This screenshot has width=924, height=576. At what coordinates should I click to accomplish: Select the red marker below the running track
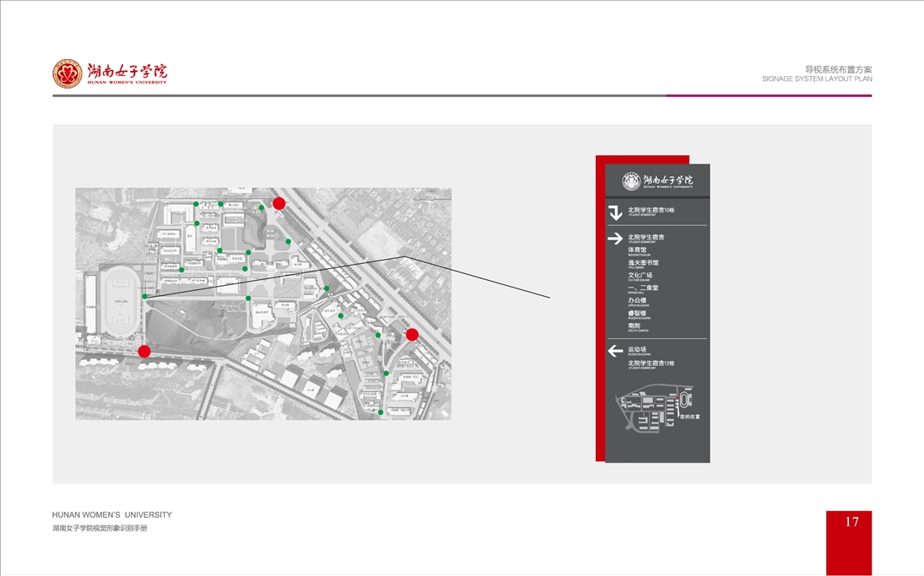pyautogui.click(x=144, y=351)
